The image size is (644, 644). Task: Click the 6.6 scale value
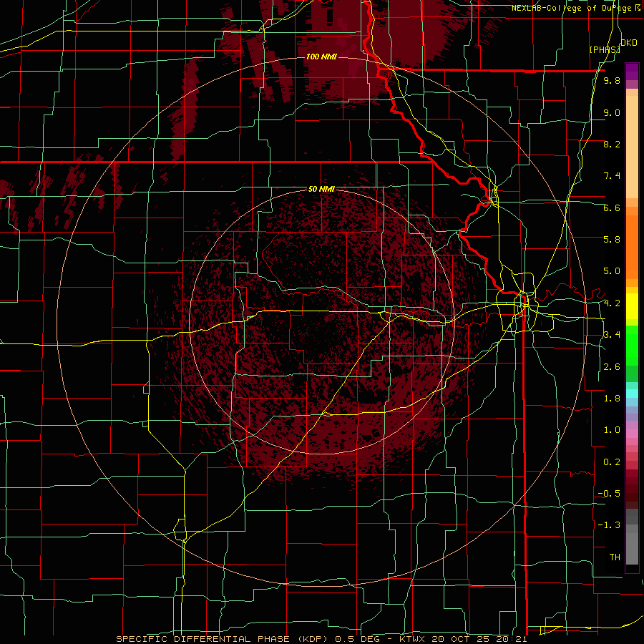(612, 208)
